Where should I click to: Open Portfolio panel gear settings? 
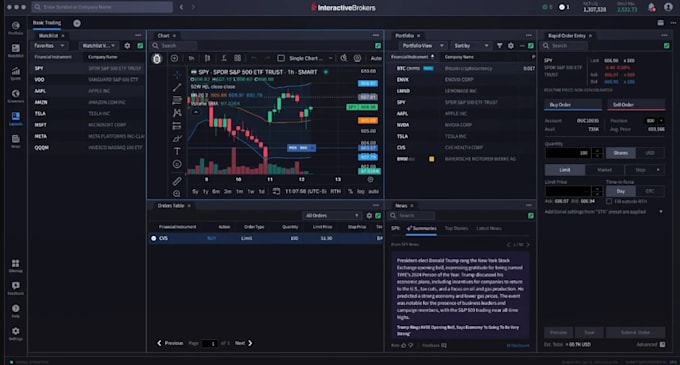point(510,46)
